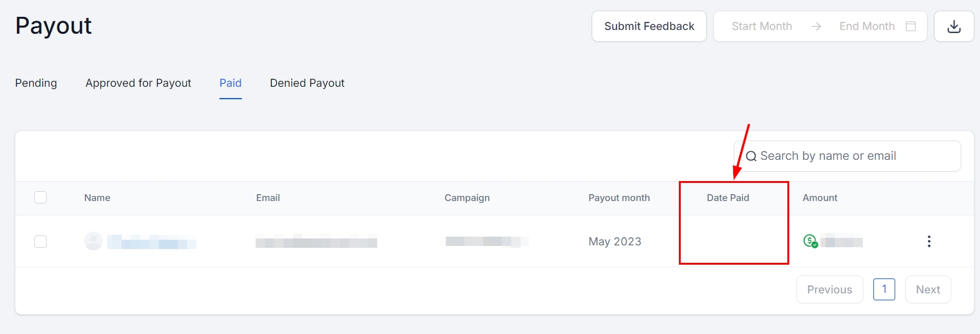Go to the Next page

928,290
